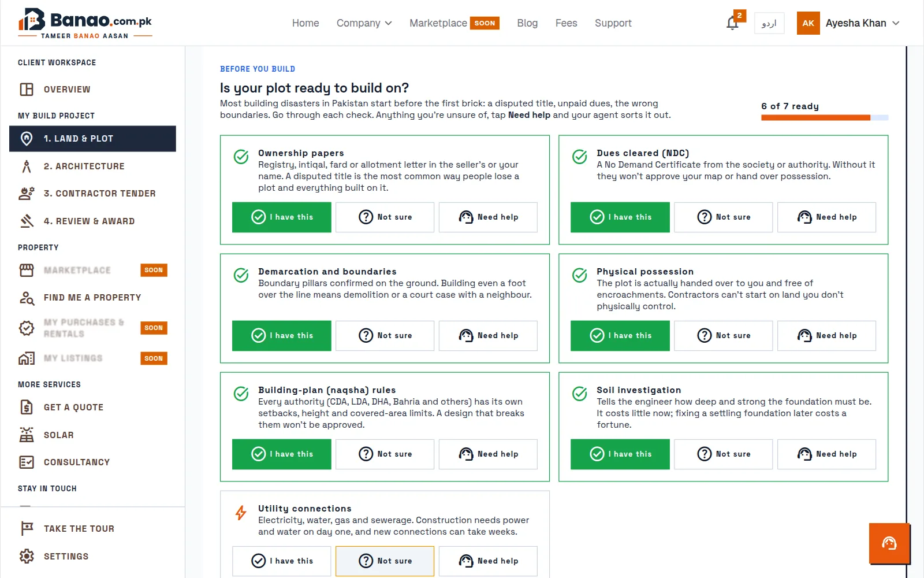Go to Fees page
Screen dimensions: 924x578
tap(566, 23)
